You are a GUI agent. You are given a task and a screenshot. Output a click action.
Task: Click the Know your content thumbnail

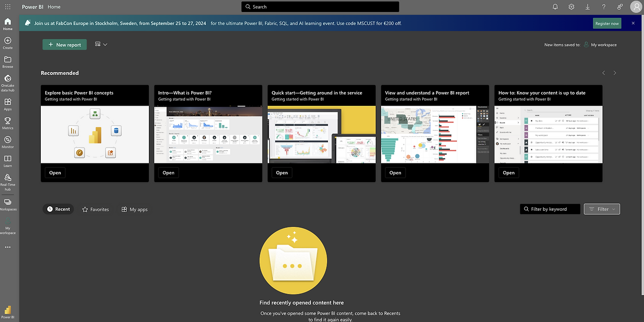(x=548, y=134)
